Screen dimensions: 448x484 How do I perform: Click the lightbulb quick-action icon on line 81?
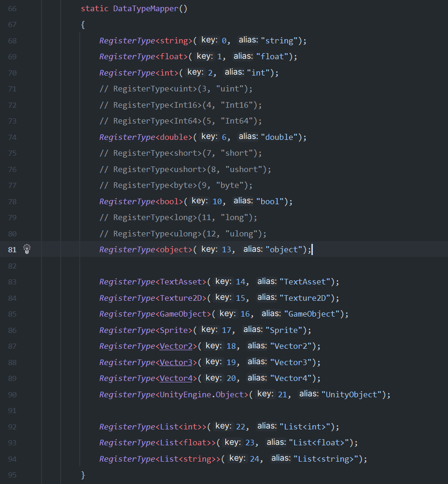pos(27,249)
